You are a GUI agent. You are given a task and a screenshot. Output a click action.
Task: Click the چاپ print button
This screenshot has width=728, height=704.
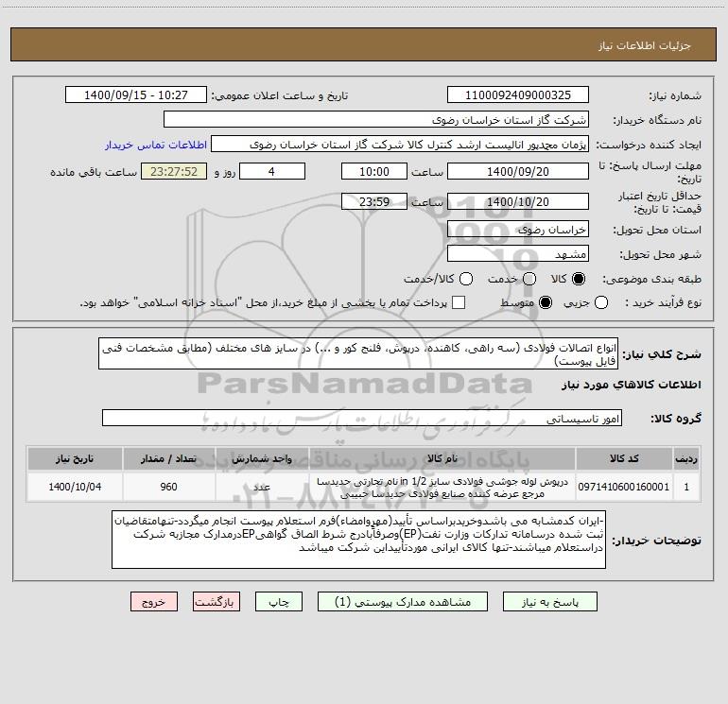click(279, 602)
